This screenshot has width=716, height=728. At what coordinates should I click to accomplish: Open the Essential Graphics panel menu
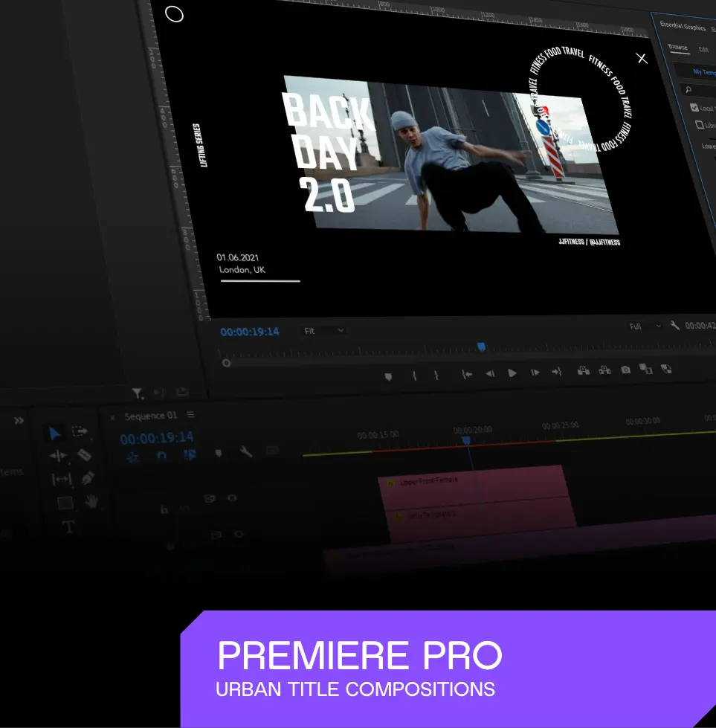point(713,30)
